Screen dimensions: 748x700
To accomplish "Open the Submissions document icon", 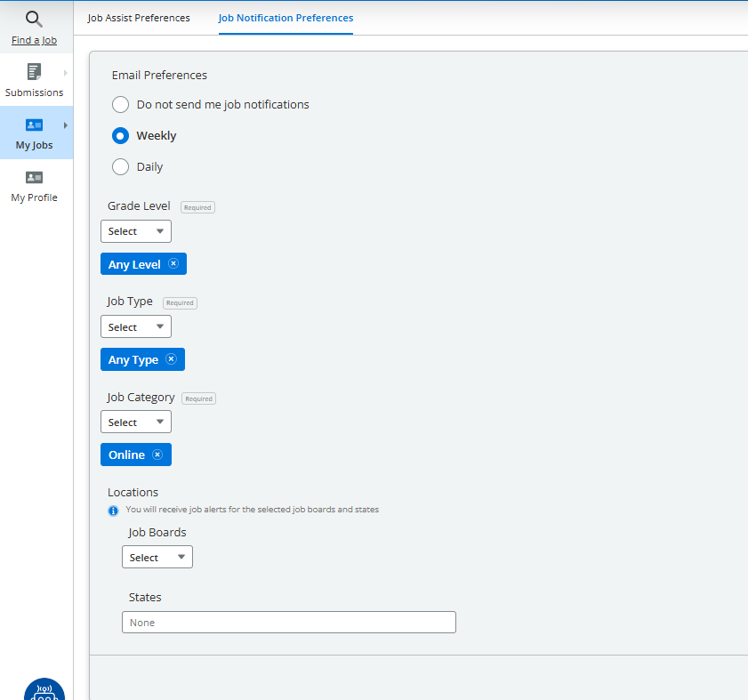I will click(34, 71).
